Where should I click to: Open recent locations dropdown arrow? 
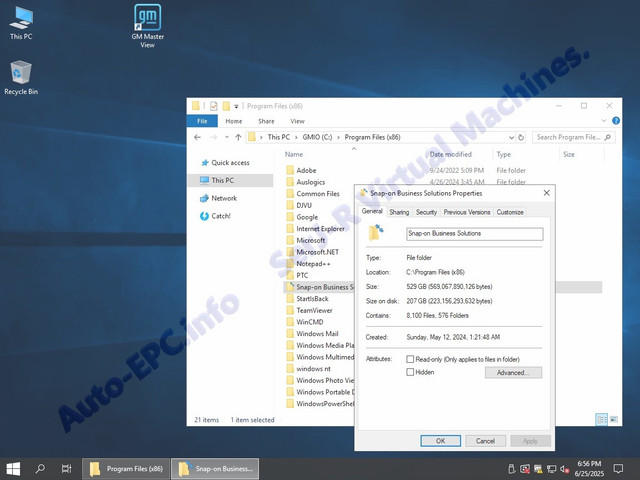[x=227, y=137]
